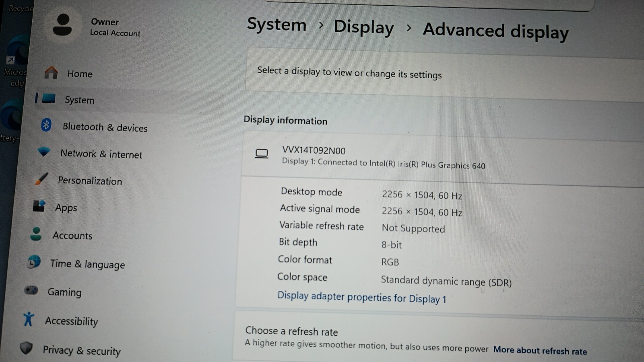Open More about refresh rate link
644x362 pixels.
(540, 350)
